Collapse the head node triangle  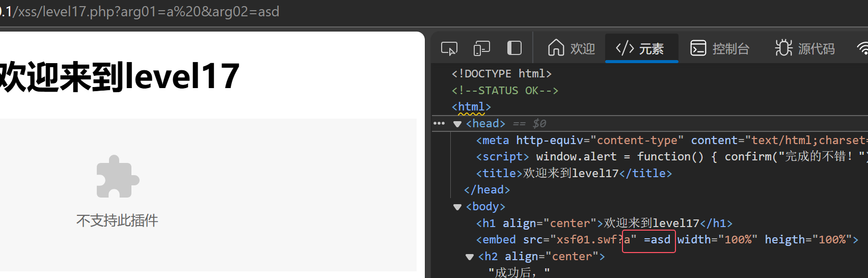457,124
